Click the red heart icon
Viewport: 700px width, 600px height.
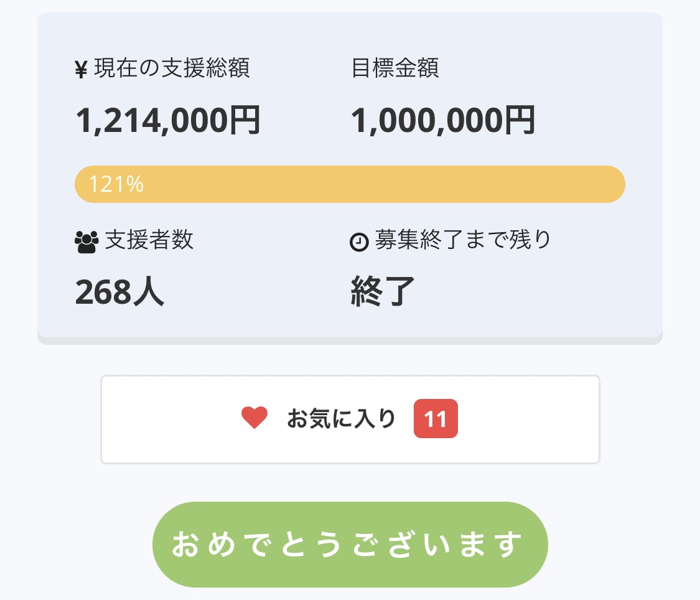(254, 418)
